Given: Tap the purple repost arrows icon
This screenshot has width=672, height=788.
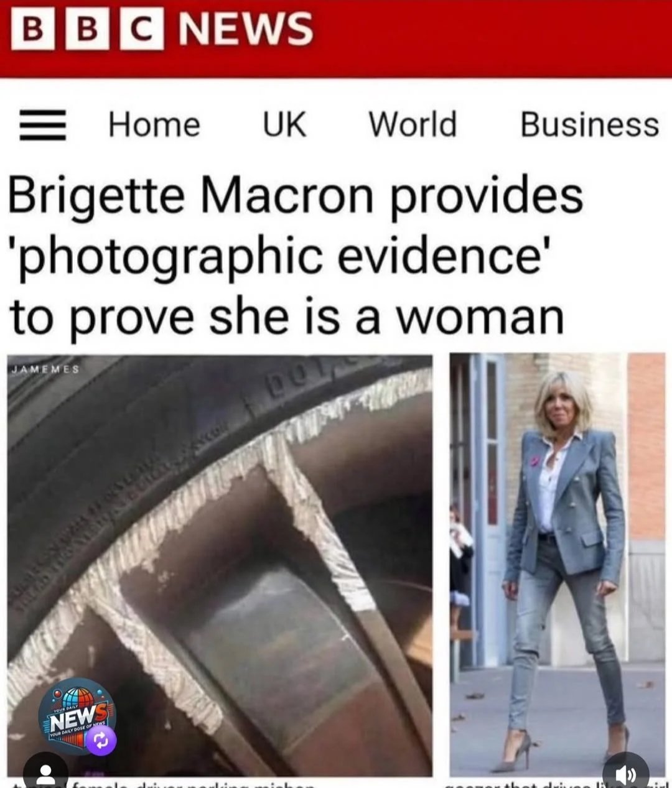Looking at the screenshot, I should [x=102, y=740].
